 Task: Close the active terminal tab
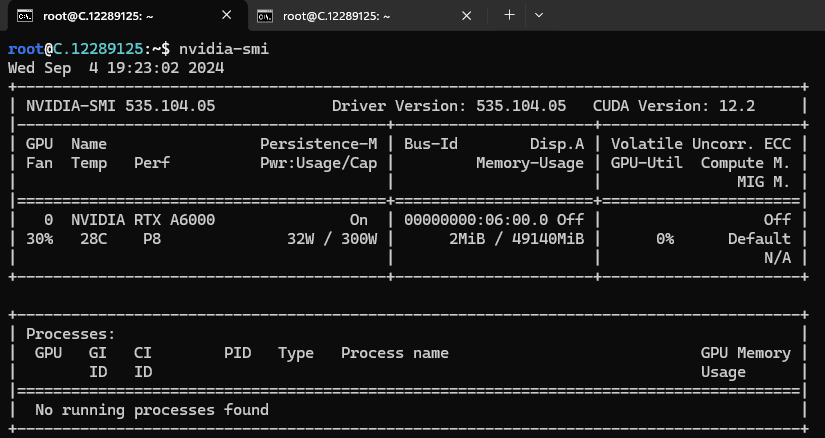[x=226, y=16]
